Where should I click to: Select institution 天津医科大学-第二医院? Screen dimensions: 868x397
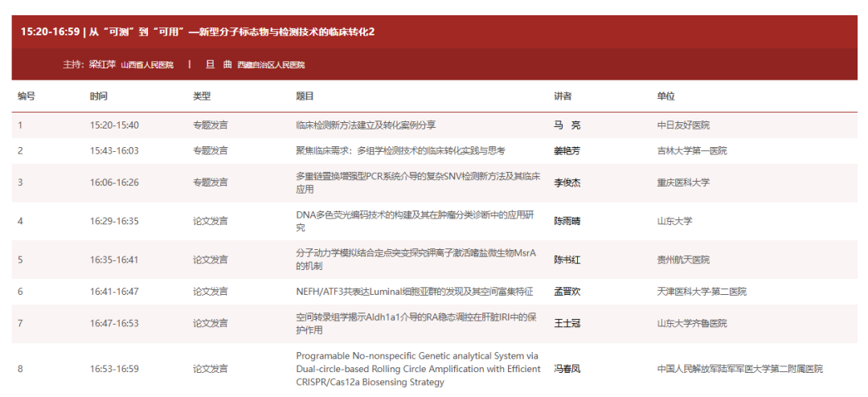(702, 291)
